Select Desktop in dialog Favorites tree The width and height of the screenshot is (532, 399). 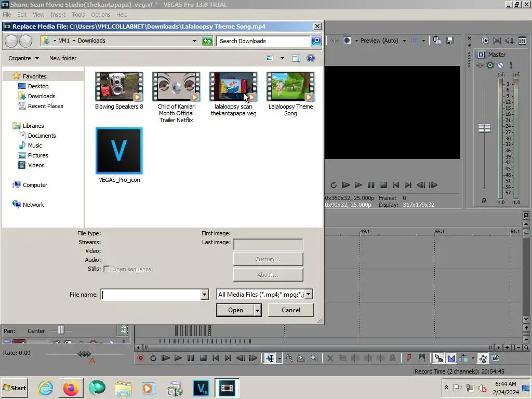[38, 86]
